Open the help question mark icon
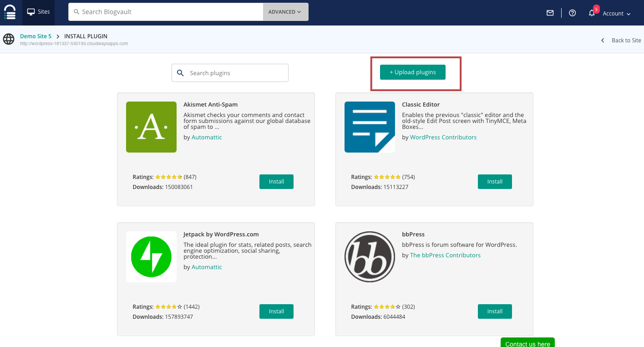Viewport: 644px width, 347px height. [573, 13]
